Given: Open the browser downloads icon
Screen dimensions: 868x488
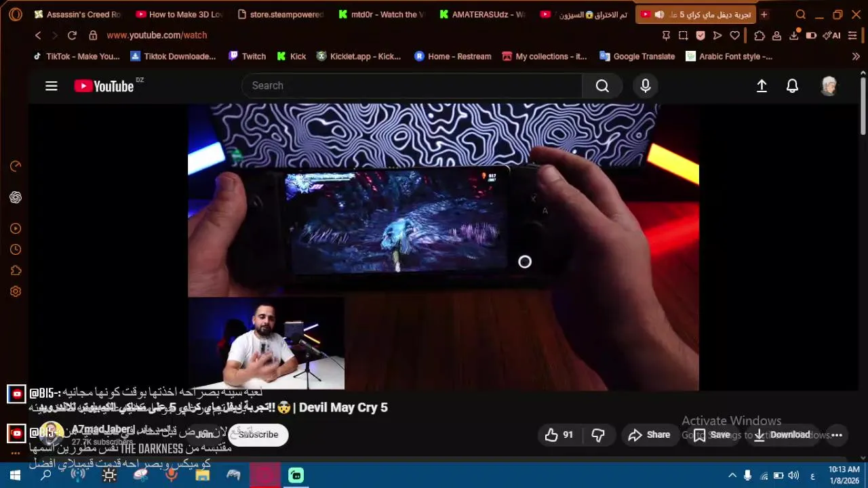Looking at the screenshot, I should coord(794,35).
